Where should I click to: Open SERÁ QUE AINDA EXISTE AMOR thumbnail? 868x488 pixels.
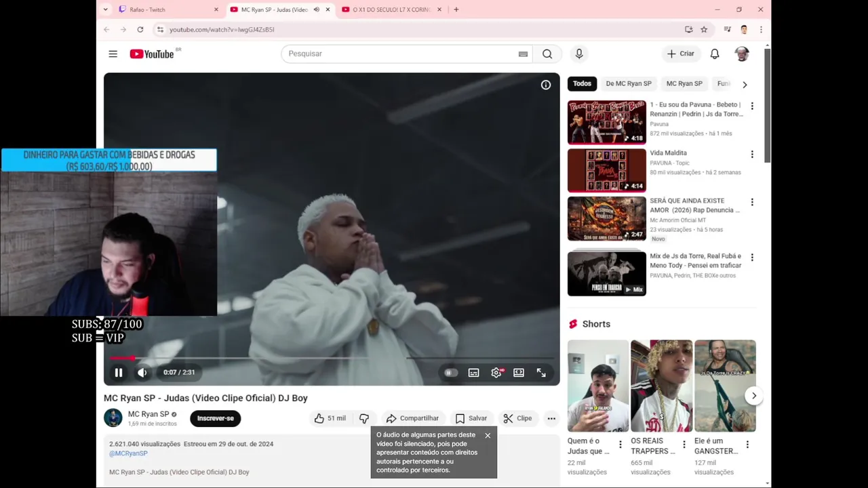tap(607, 219)
